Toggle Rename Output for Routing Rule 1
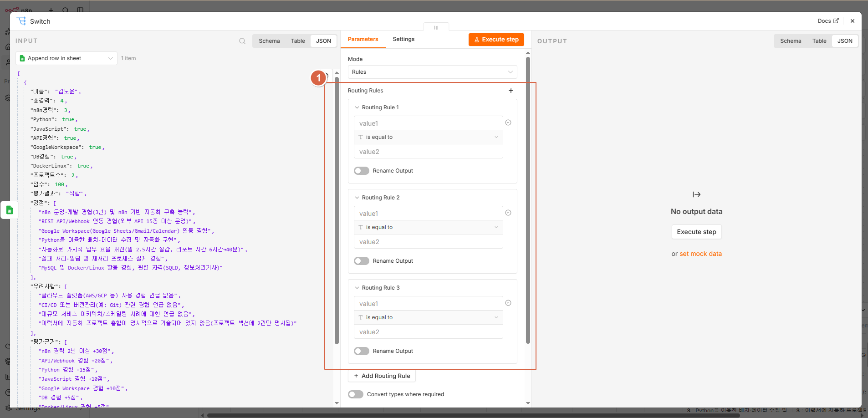Image resolution: width=868 pixels, height=418 pixels. click(x=362, y=171)
